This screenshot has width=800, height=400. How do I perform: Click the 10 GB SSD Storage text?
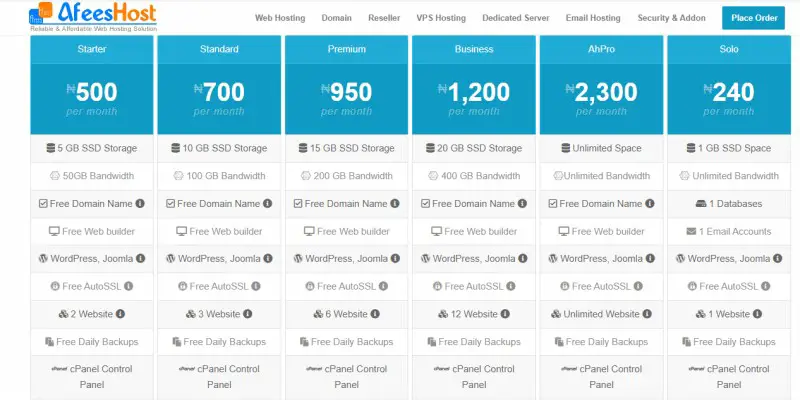224,148
